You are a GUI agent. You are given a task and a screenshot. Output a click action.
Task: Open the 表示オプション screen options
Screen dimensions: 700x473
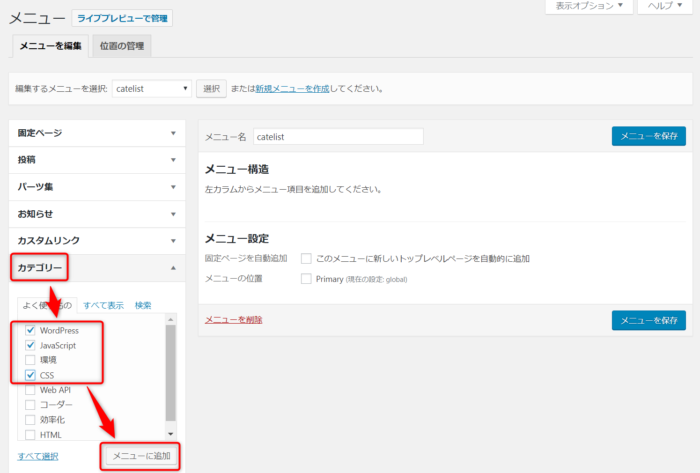click(x=588, y=6)
